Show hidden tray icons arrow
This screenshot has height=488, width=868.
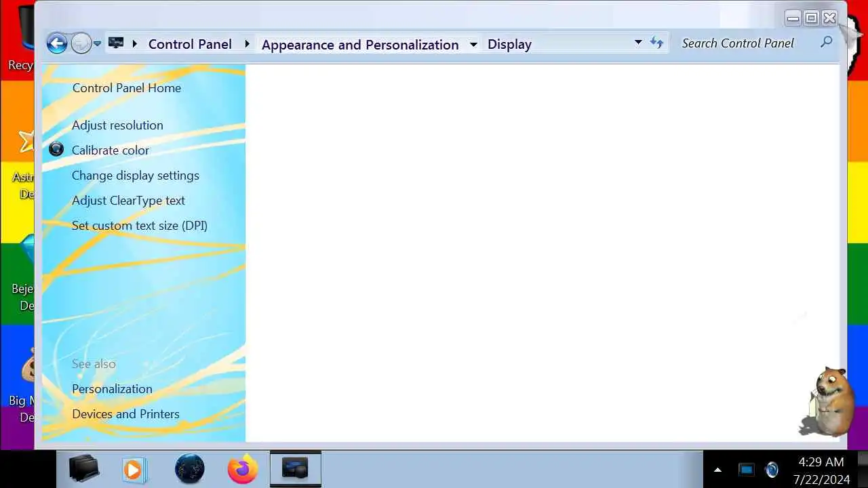pyautogui.click(x=717, y=470)
